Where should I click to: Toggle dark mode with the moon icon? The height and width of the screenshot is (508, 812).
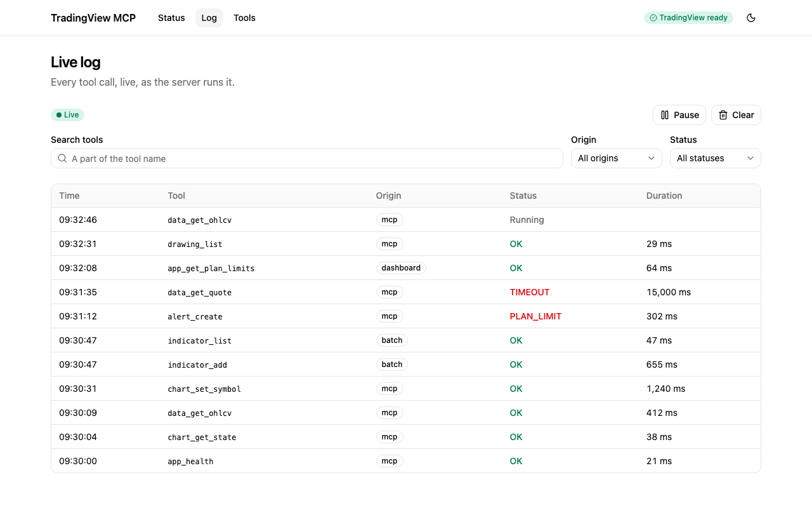[x=751, y=18]
